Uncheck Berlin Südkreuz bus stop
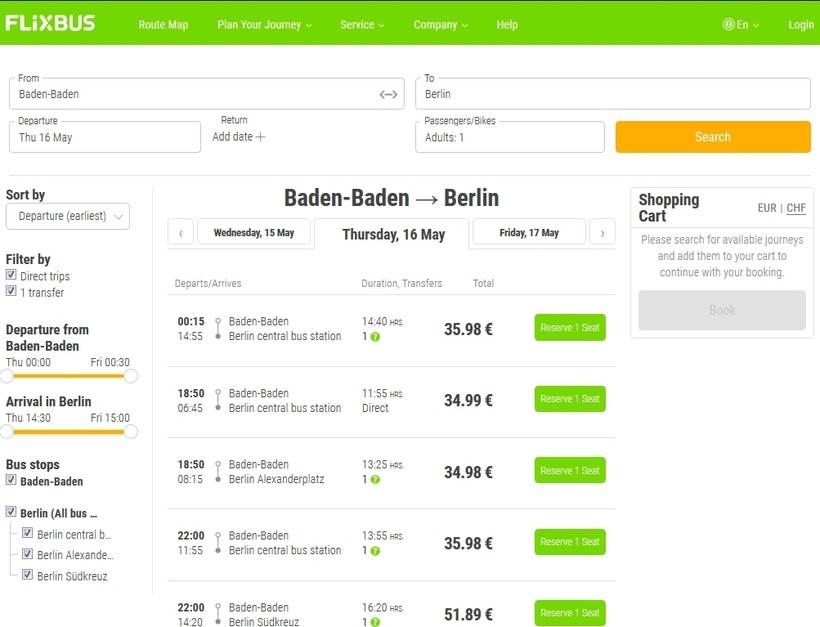820x627 pixels. (x=28, y=575)
